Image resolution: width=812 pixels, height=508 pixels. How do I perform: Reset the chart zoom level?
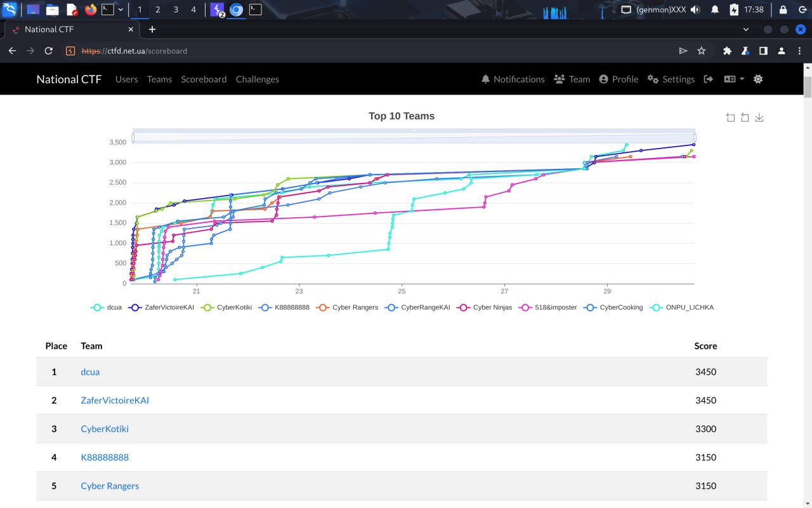click(x=745, y=117)
